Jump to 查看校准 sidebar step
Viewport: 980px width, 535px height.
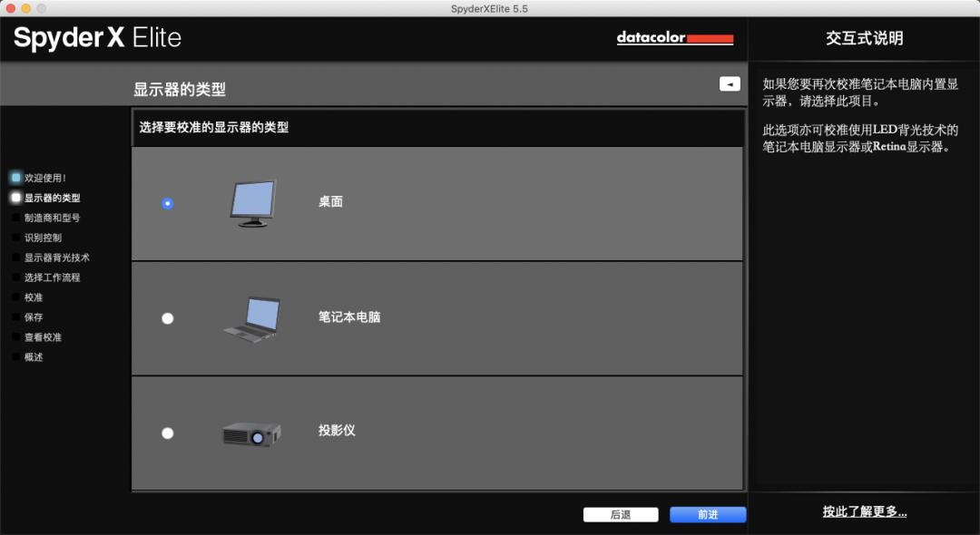(43, 337)
